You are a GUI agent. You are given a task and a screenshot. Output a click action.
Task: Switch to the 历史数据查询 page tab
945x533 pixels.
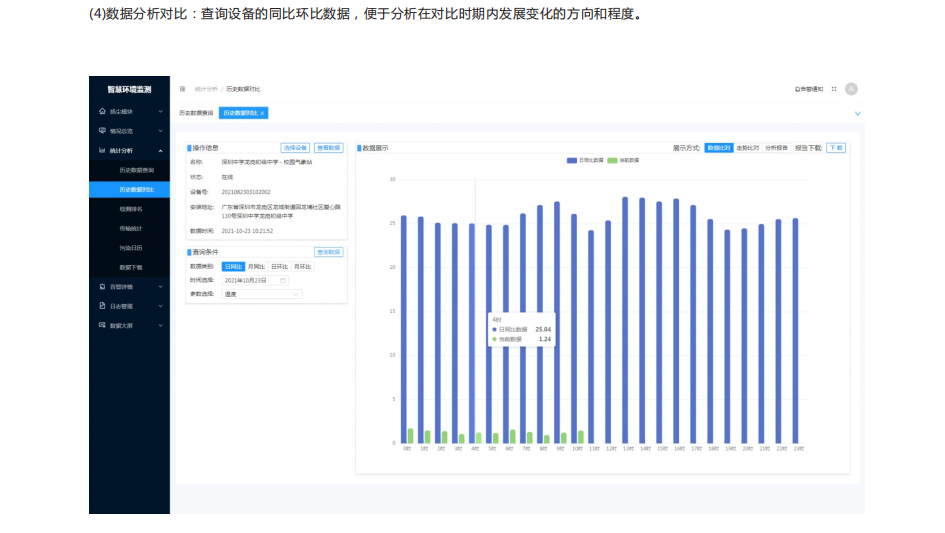196,113
